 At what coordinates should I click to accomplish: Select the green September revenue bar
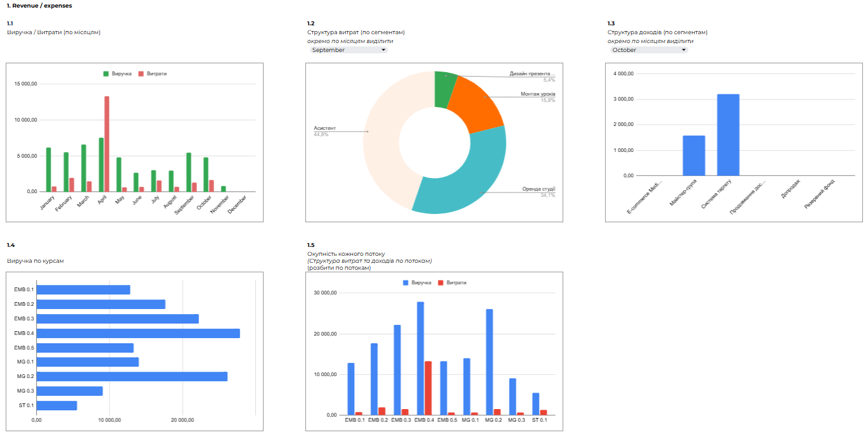coord(189,172)
